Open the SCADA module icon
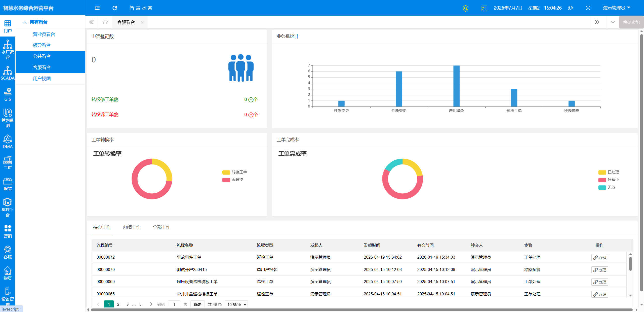 [x=8, y=73]
